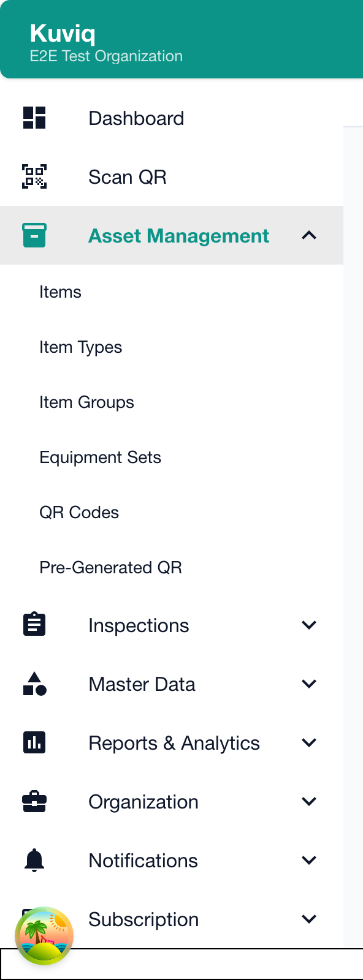Select the Dashboard grid icon
Screen dimensions: 363x980
tap(34, 118)
